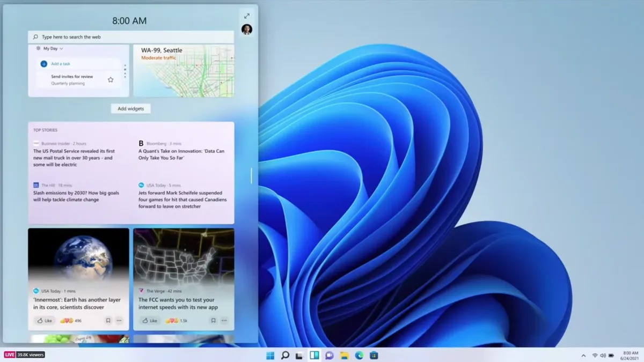Like the USA Today Earth core story
Image resolution: width=644 pixels, height=362 pixels.
click(44, 320)
